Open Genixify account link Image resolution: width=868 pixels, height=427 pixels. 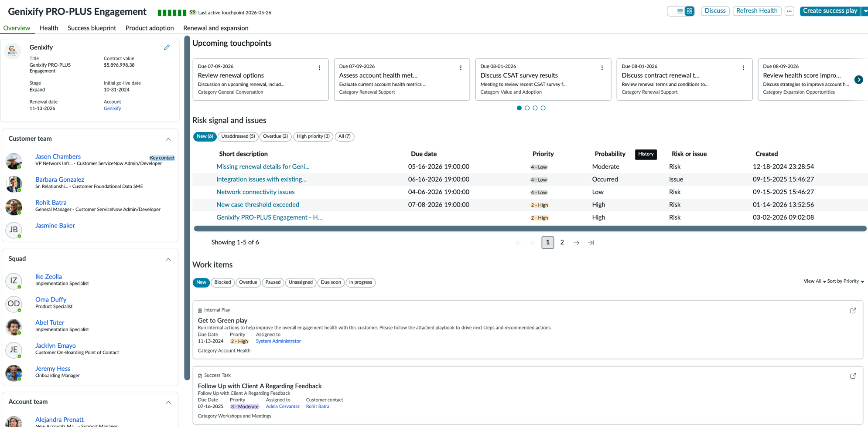click(x=112, y=108)
